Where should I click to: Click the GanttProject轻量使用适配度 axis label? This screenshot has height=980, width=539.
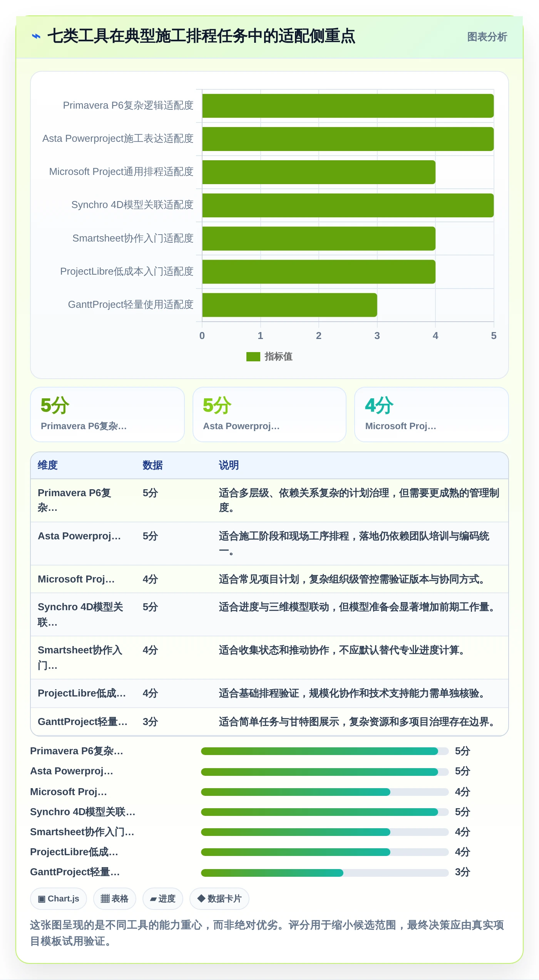click(131, 305)
